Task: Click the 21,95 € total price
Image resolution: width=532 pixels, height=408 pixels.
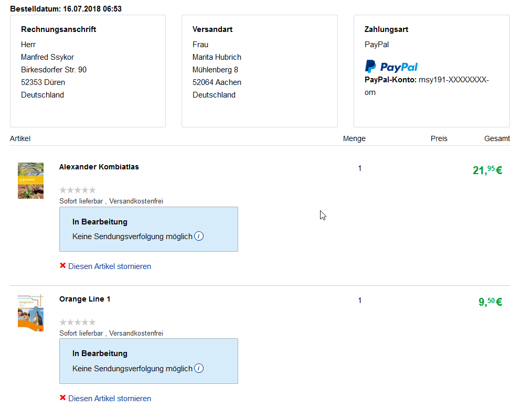Action: tap(487, 170)
